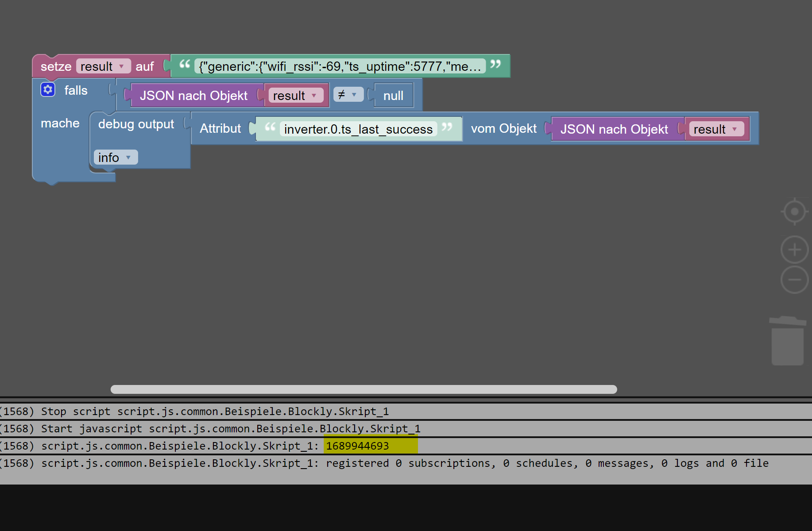Open result dropdown in falls condition
Image resolution: width=812 pixels, height=531 pixels.
pos(296,96)
